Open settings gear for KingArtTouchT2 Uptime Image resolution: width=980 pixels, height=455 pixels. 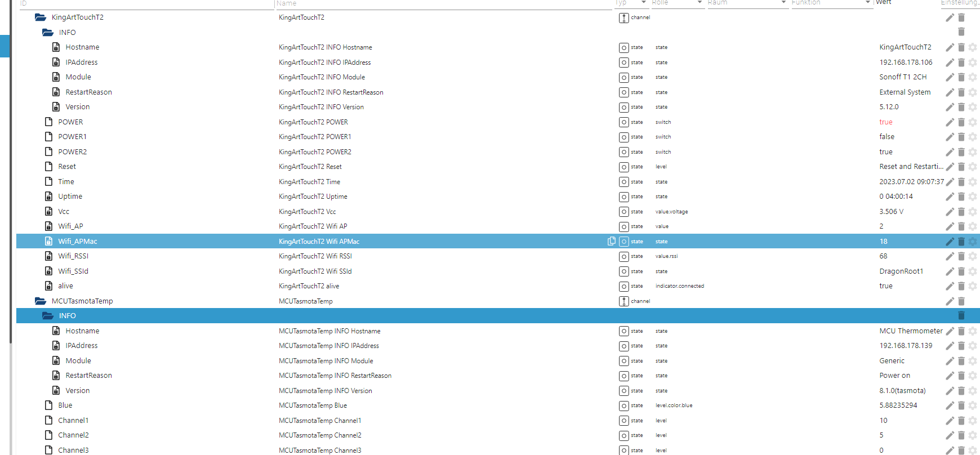coord(973,197)
